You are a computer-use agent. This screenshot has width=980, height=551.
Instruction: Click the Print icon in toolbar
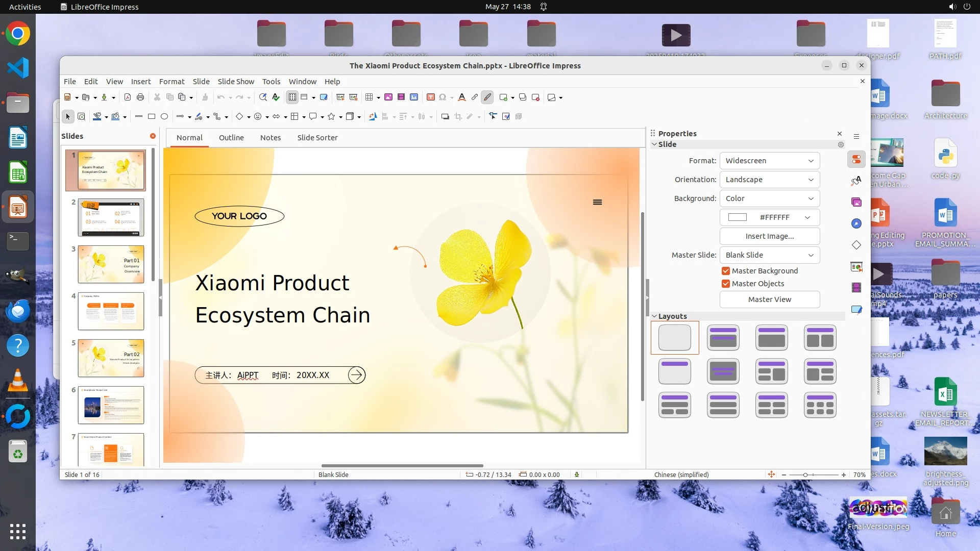tap(140, 97)
